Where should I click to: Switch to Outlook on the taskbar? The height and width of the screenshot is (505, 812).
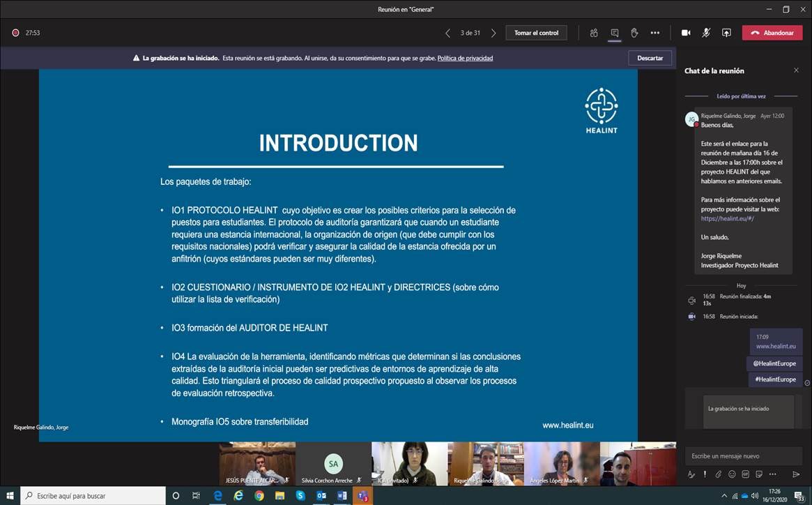point(321,496)
